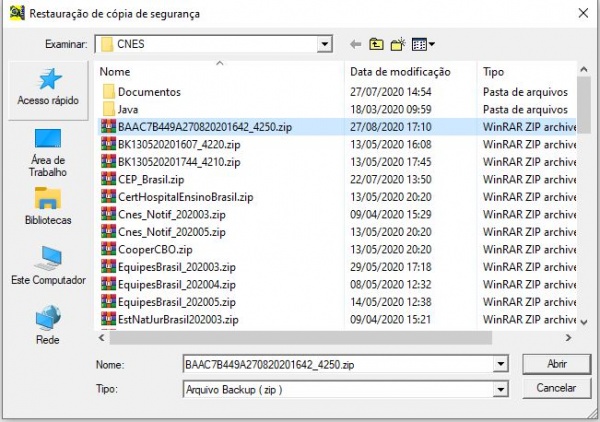Select file name CEP_Brasil.zip
The image size is (600, 422).
(151, 179)
